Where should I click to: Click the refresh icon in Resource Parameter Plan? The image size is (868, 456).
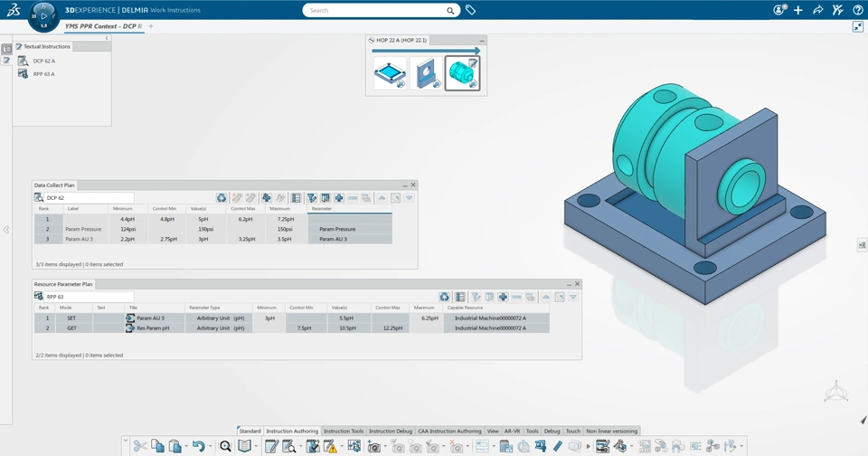(445, 297)
